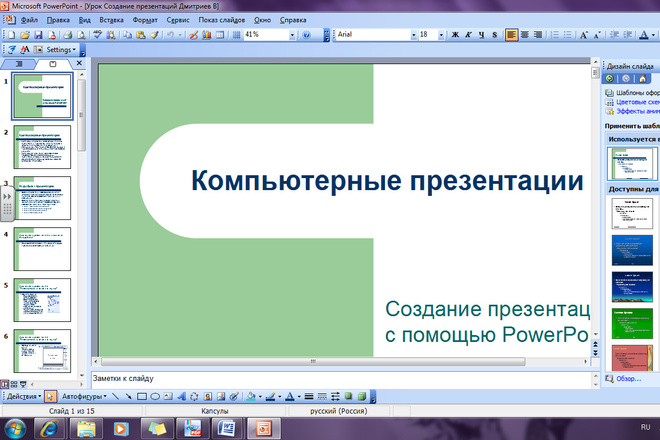Open the zoom 41% dropdown

click(x=292, y=35)
